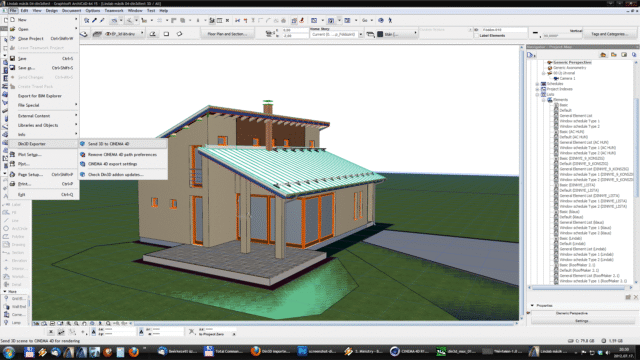Open the Home Story dropdown
640x360 pixels.
tap(361, 34)
